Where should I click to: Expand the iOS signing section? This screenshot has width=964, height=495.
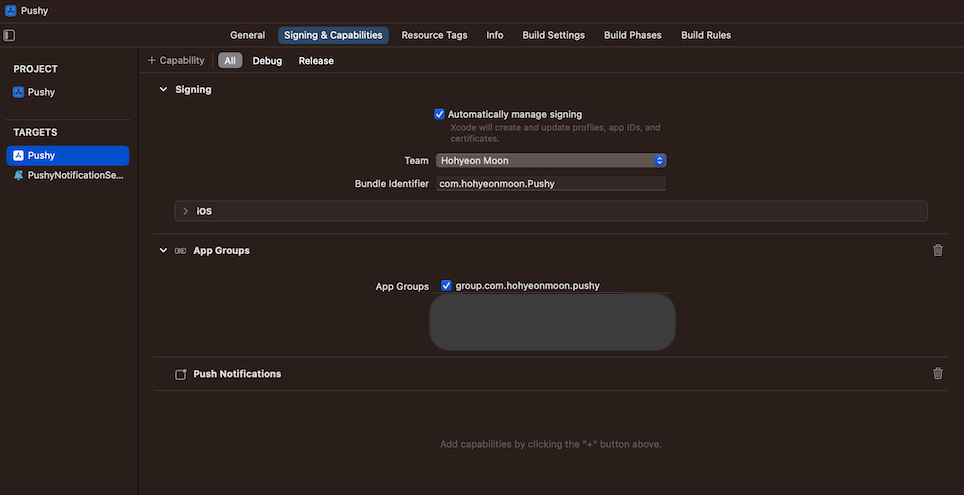tap(185, 211)
